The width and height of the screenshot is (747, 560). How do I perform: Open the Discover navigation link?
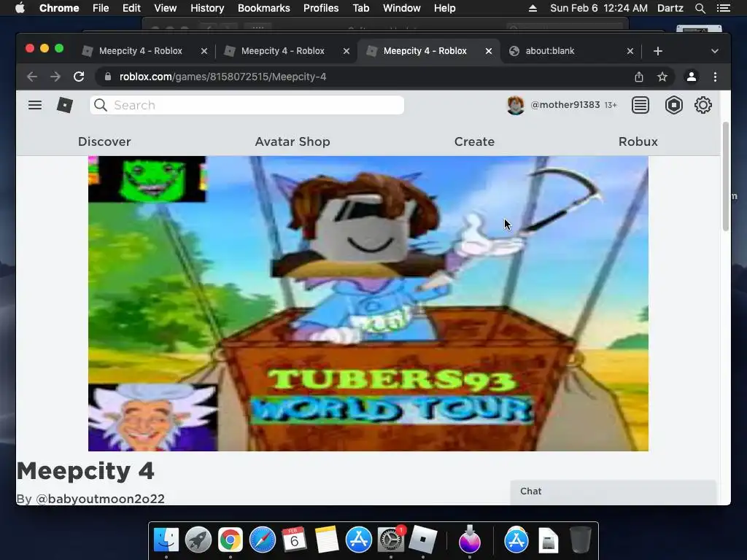pos(104,141)
